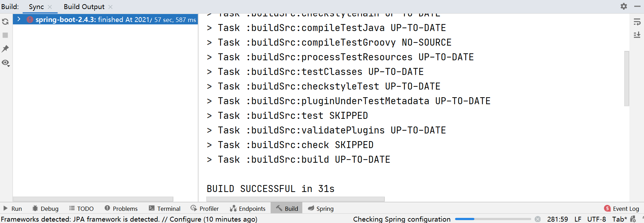
Task: Click the Stop build square icon
Action: point(5,35)
